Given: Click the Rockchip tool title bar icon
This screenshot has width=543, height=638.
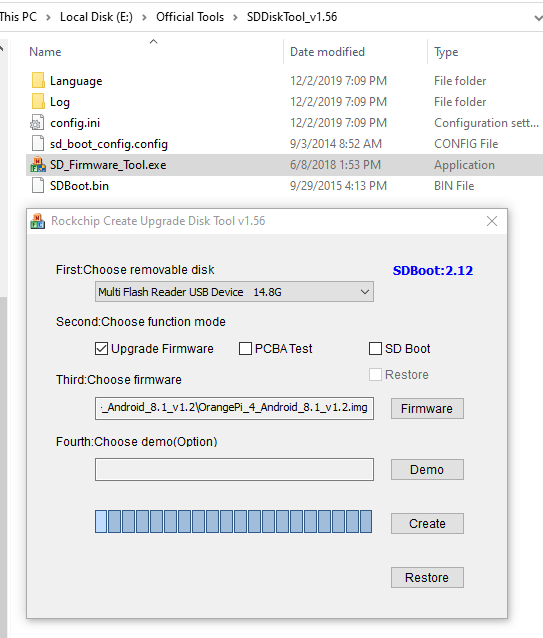Looking at the screenshot, I should pos(38,221).
